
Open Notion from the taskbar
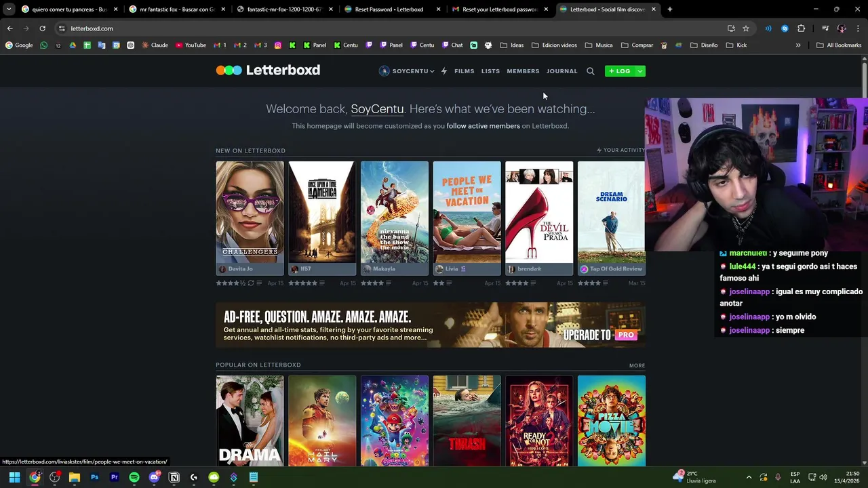pos(174,477)
